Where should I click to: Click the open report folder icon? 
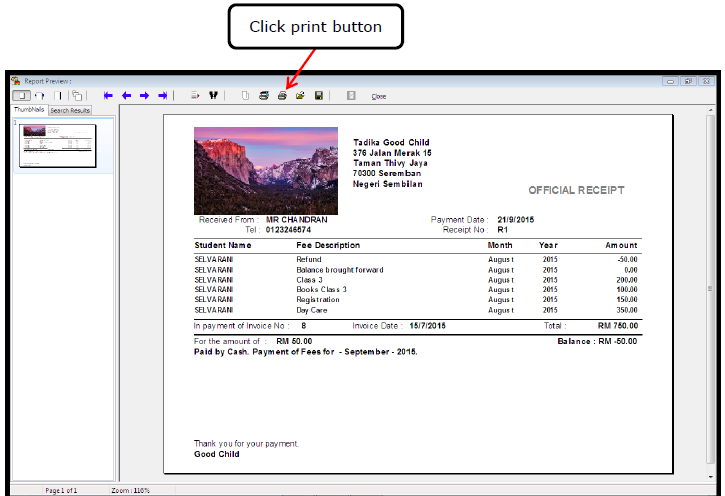pos(300,96)
